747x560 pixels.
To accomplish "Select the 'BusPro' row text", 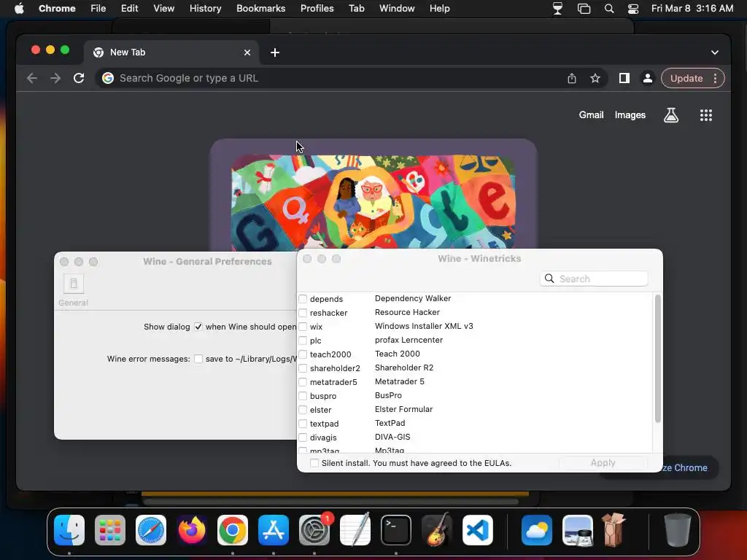I will point(388,395).
